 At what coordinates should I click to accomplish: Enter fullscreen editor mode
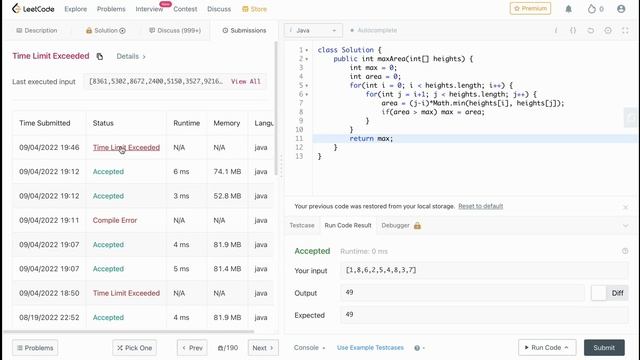625,30
